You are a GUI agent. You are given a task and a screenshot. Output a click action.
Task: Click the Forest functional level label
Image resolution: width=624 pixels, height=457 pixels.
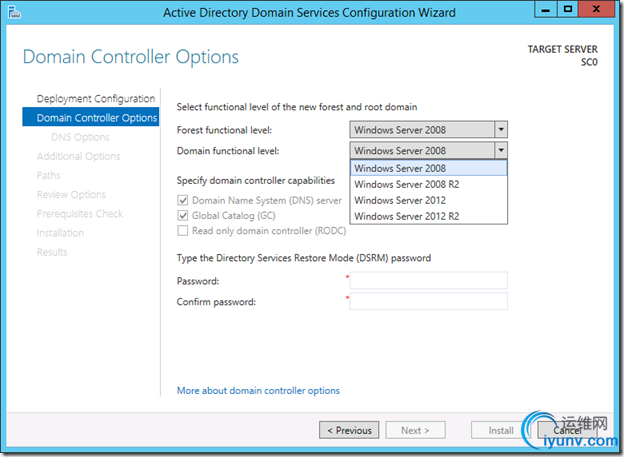224,130
